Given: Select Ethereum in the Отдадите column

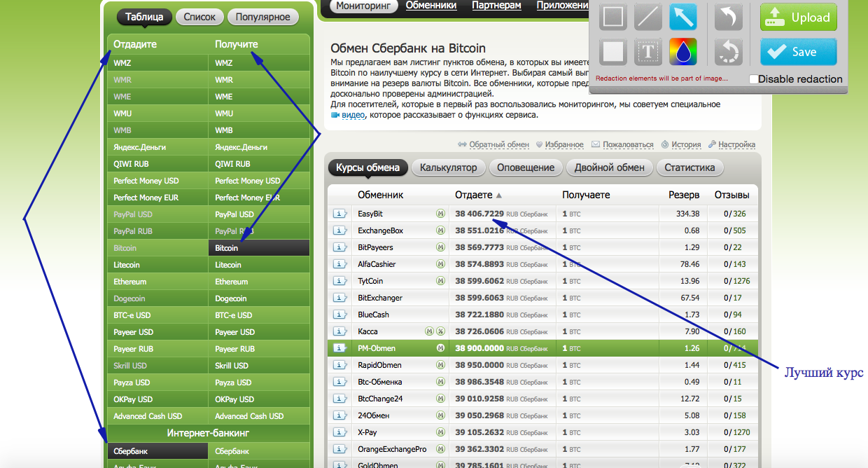Looking at the screenshot, I should pyautogui.click(x=157, y=282).
